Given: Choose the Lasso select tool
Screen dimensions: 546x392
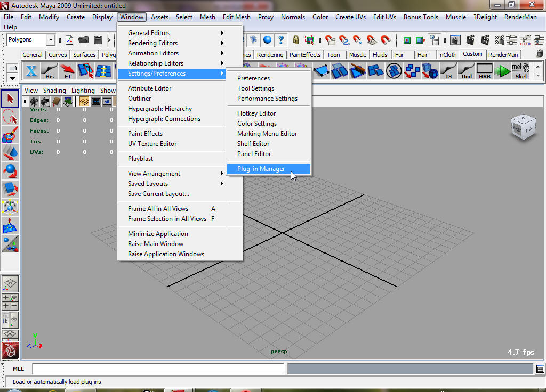Looking at the screenshot, I should pos(10,117).
